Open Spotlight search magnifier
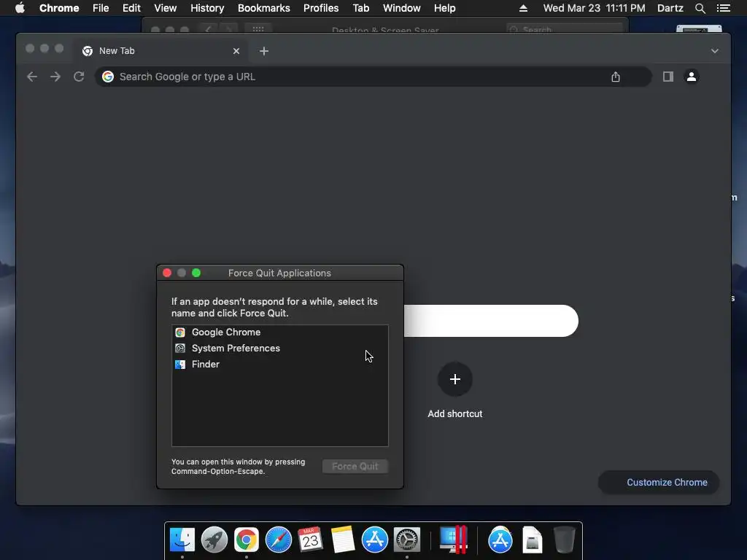The width and height of the screenshot is (747, 560). coord(700,8)
